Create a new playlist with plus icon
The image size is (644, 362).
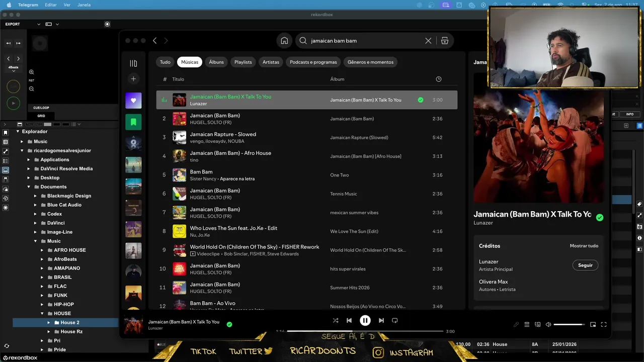click(133, 79)
